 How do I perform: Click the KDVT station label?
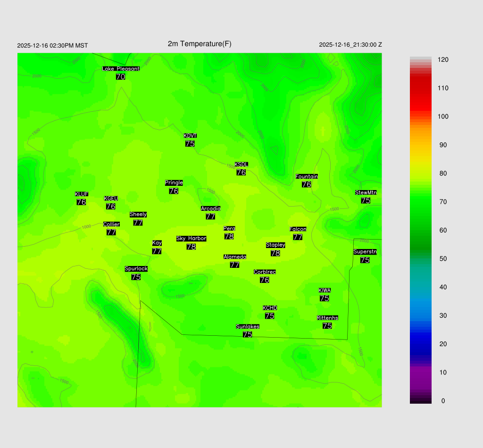click(x=190, y=136)
